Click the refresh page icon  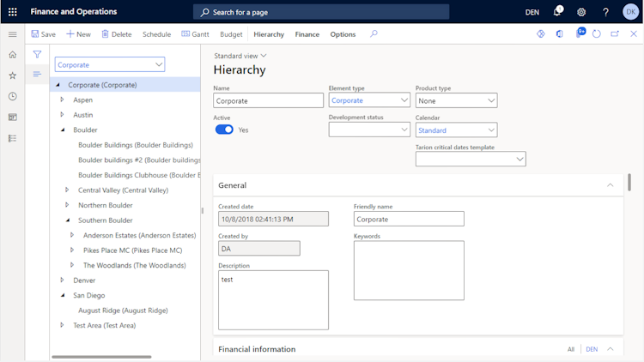(597, 34)
